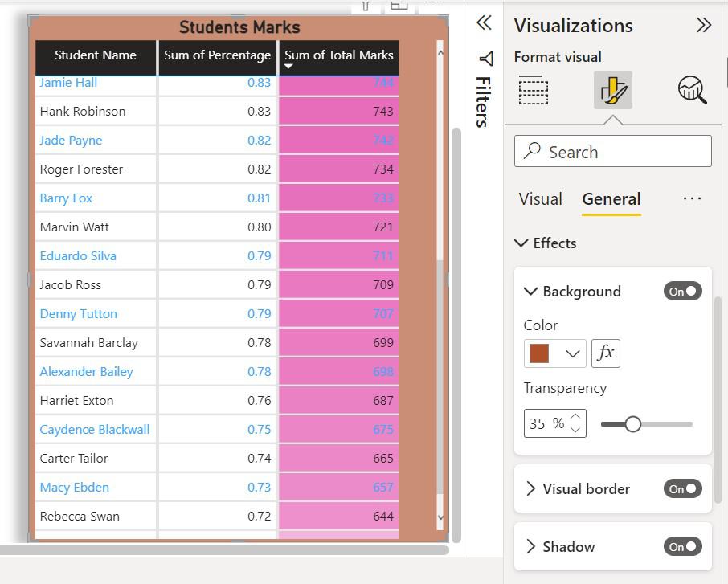Open the Analytics magnifier icon

(x=691, y=90)
